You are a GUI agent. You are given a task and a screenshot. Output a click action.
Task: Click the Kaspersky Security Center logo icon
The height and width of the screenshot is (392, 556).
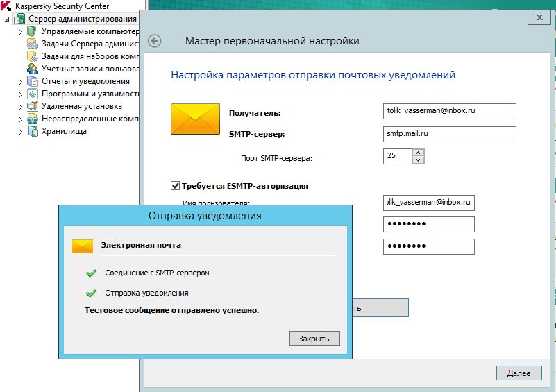click(x=6, y=6)
